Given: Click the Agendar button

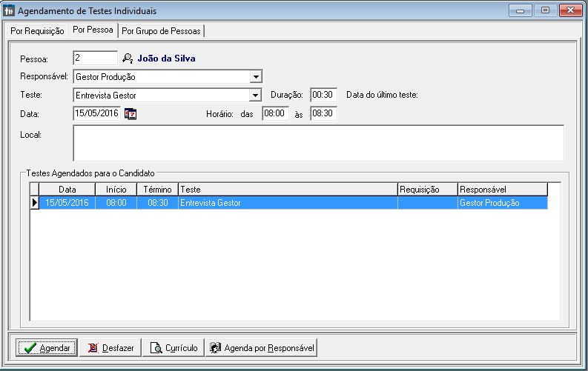Looking at the screenshot, I should [46, 347].
